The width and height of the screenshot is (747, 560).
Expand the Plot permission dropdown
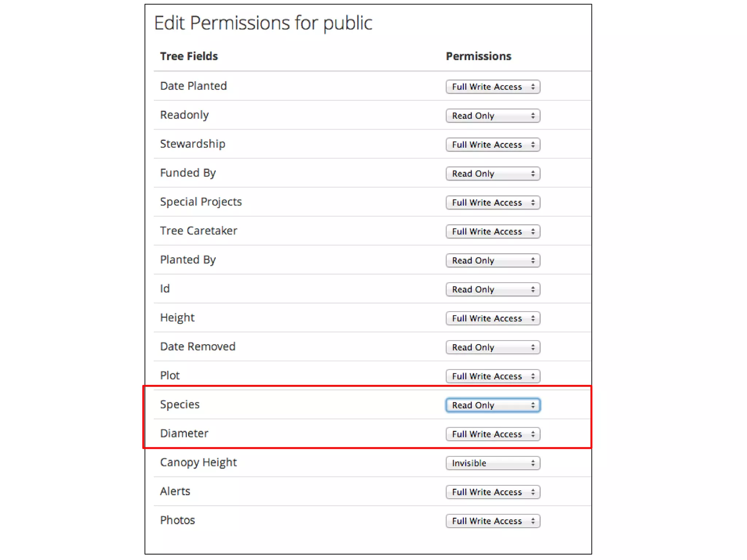pos(492,376)
